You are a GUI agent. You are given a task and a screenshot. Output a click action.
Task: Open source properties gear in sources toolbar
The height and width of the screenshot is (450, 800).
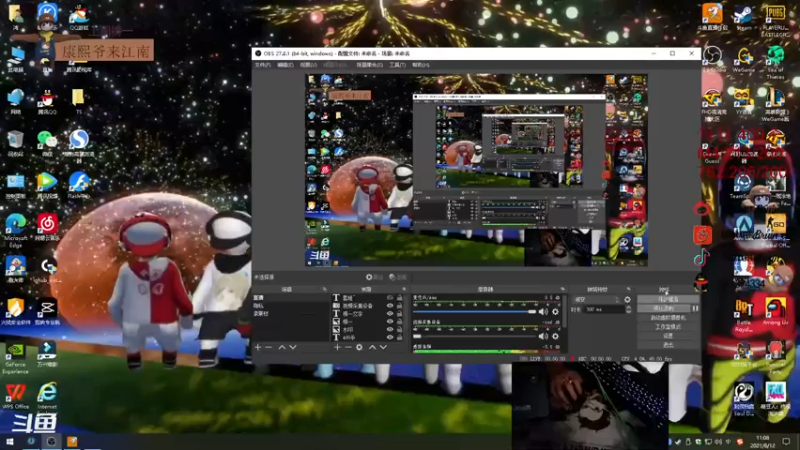coord(359,347)
